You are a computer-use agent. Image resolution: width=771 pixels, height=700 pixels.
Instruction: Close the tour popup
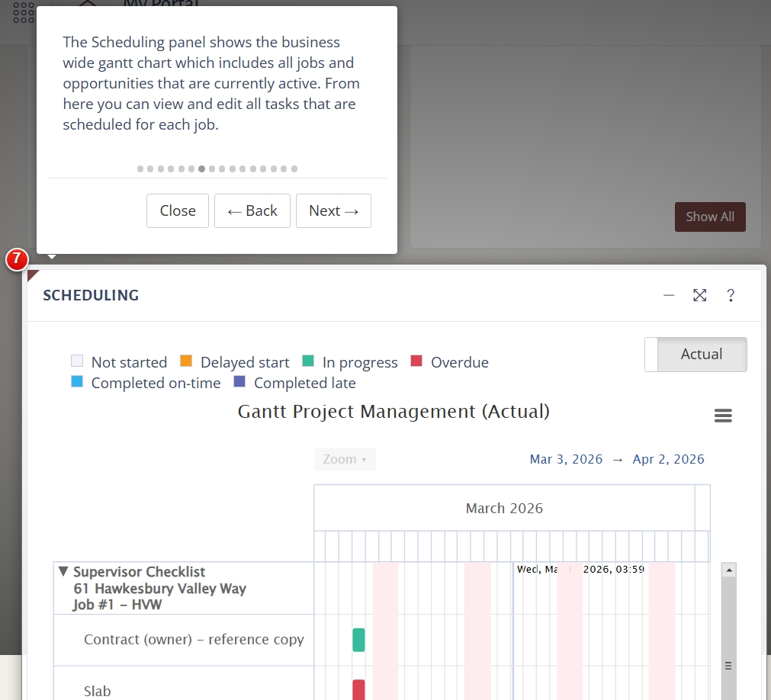178,211
